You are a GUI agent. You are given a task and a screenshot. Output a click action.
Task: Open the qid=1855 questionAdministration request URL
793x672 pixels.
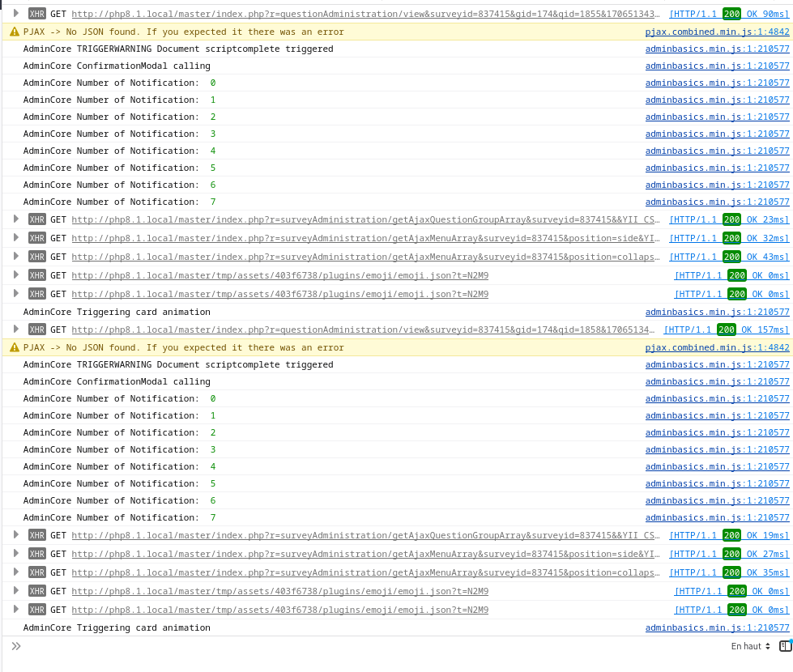tap(365, 14)
